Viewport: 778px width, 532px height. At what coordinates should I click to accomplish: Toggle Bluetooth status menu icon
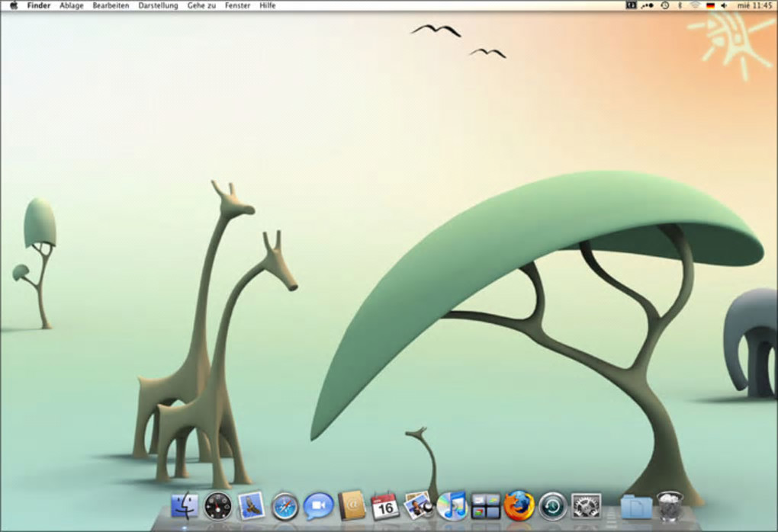pyautogui.click(x=680, y=5)
